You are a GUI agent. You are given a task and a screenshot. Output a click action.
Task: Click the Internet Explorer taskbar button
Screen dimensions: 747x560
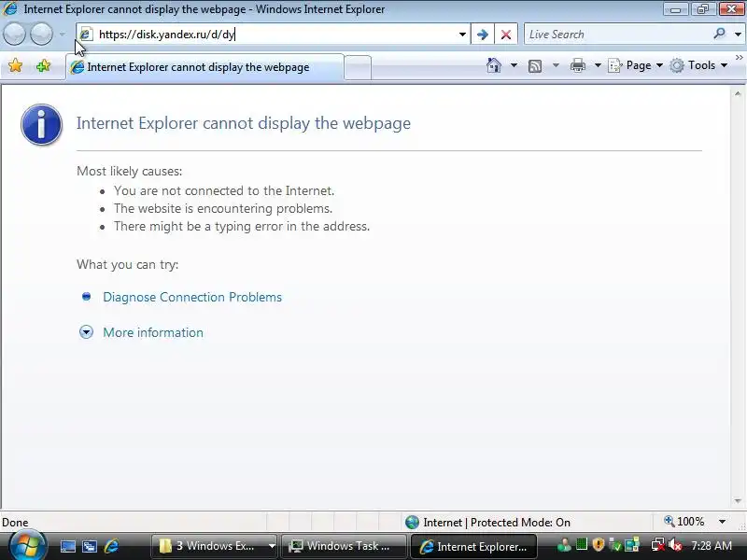(474, 547)
